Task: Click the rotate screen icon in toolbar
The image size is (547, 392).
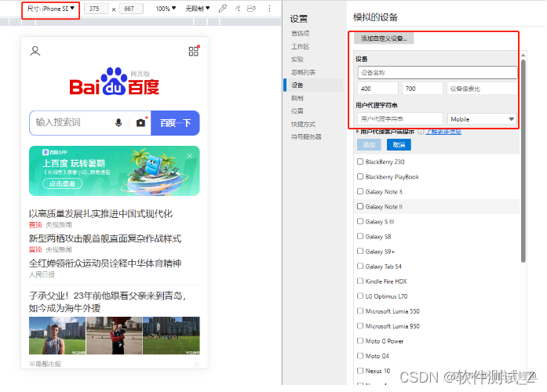Action: (251, 9)
